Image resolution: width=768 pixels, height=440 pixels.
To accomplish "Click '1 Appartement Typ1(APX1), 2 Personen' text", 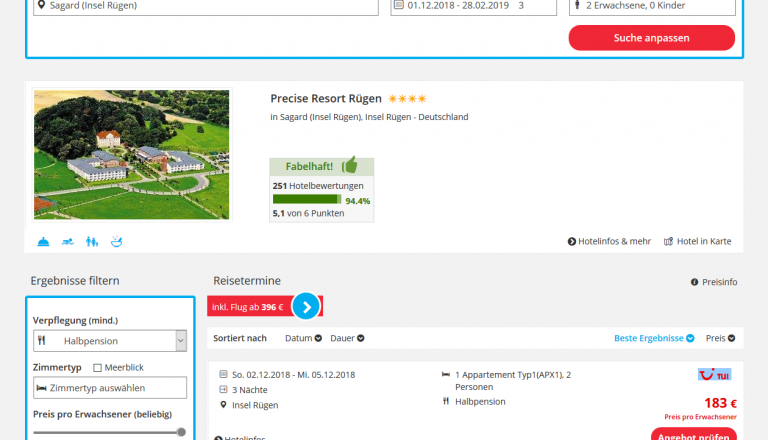I will 513,381.
